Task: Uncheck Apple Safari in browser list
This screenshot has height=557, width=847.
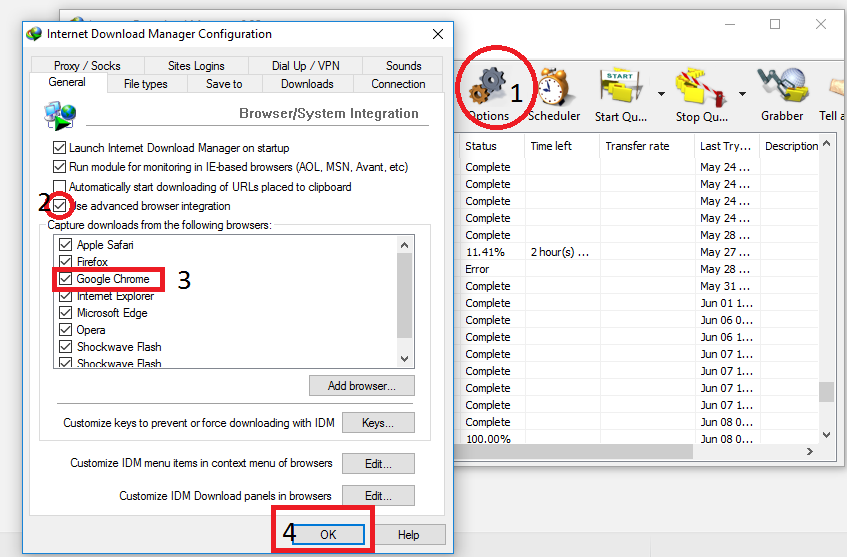Action: tap(65, 245)
